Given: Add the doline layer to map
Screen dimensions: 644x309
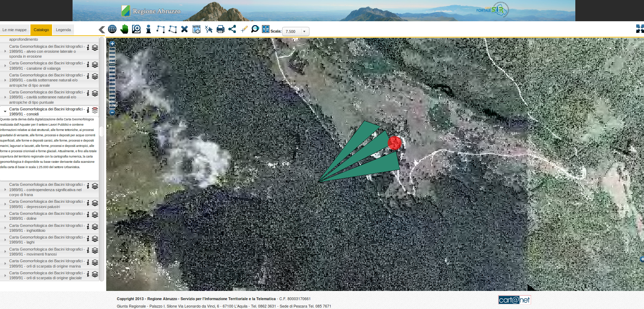Looking at the screenshot, I should 95,215.
